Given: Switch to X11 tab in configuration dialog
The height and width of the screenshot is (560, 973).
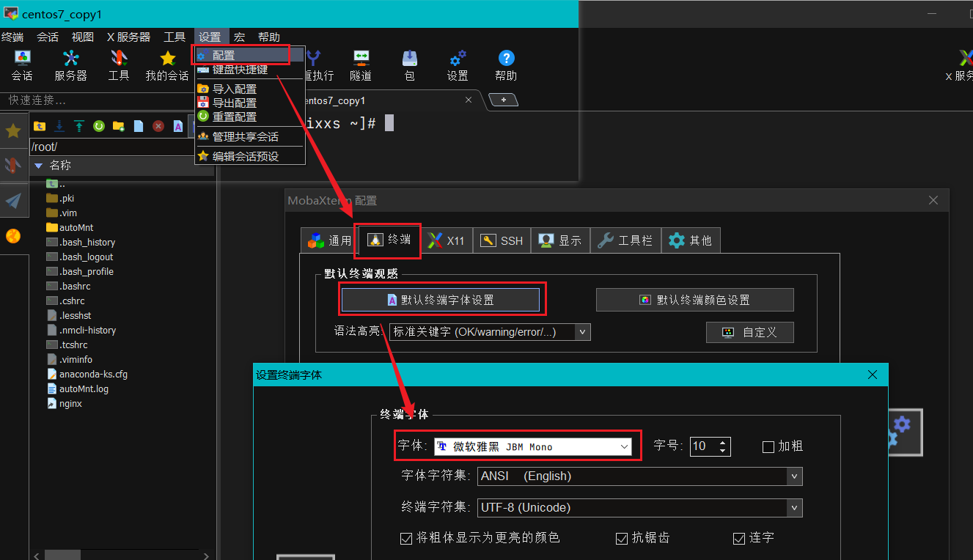Looking at the screenshot, I should tap(446, 240).
